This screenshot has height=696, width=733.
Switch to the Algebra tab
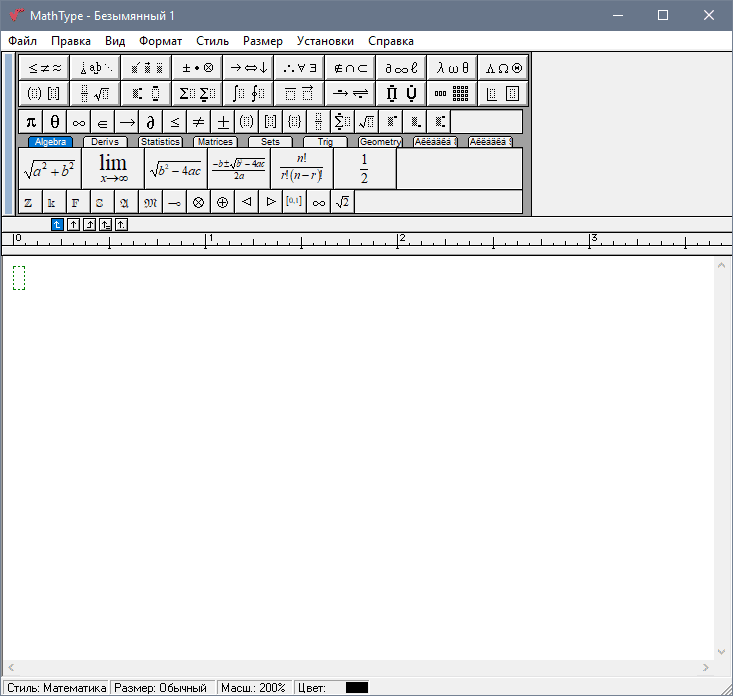pyautogui.click(x=50, y=142)
